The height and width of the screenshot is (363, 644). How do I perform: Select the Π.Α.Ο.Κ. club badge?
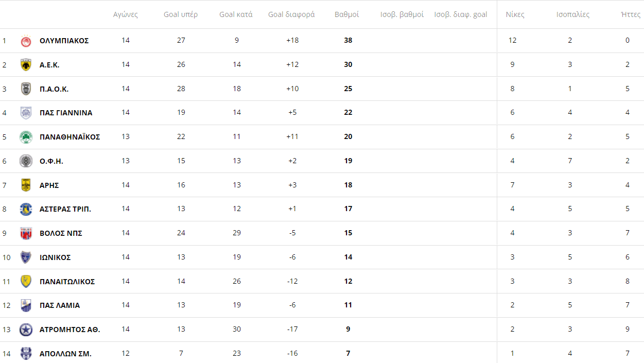pos(26,89)
